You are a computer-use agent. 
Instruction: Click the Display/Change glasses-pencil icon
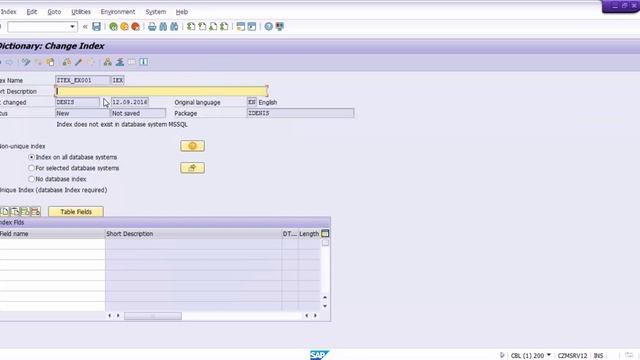point(26,62)
